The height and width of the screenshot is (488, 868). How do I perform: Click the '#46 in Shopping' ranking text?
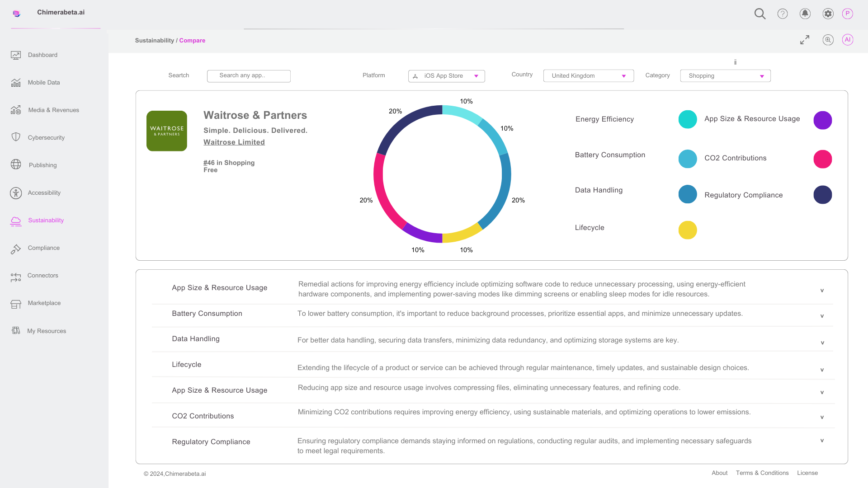[229, 163]
